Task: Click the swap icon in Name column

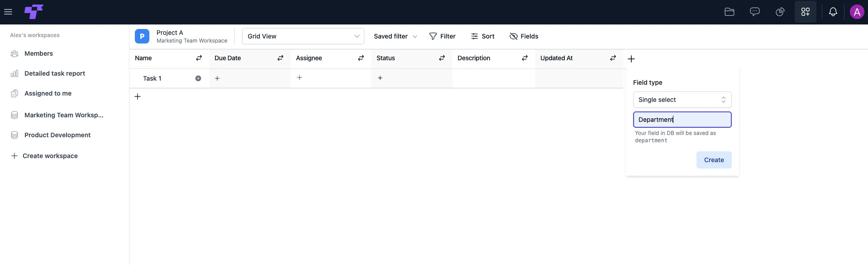Action: 199,58
